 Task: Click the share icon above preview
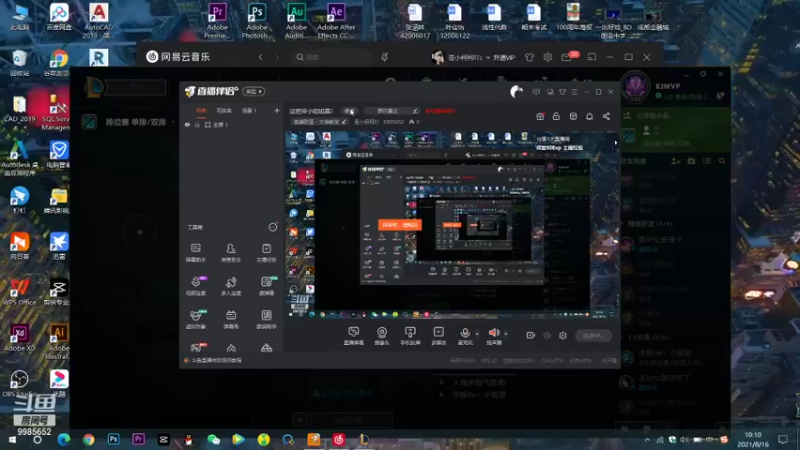(x=606, y=116)
